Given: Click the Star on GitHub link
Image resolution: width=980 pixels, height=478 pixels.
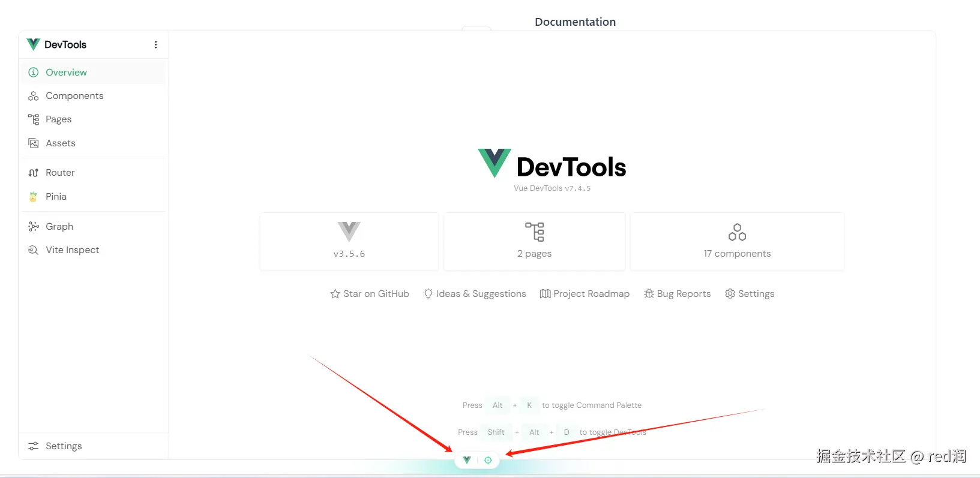Looking at the screenshot, I should pyautogui.click(x=370, y=294).
